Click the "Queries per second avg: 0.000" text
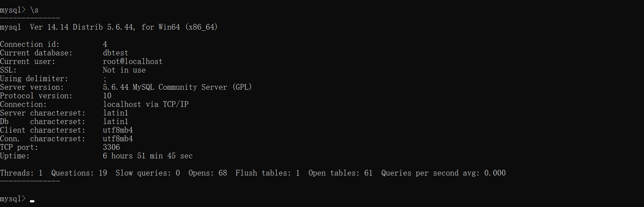 (x=443, y=173)
